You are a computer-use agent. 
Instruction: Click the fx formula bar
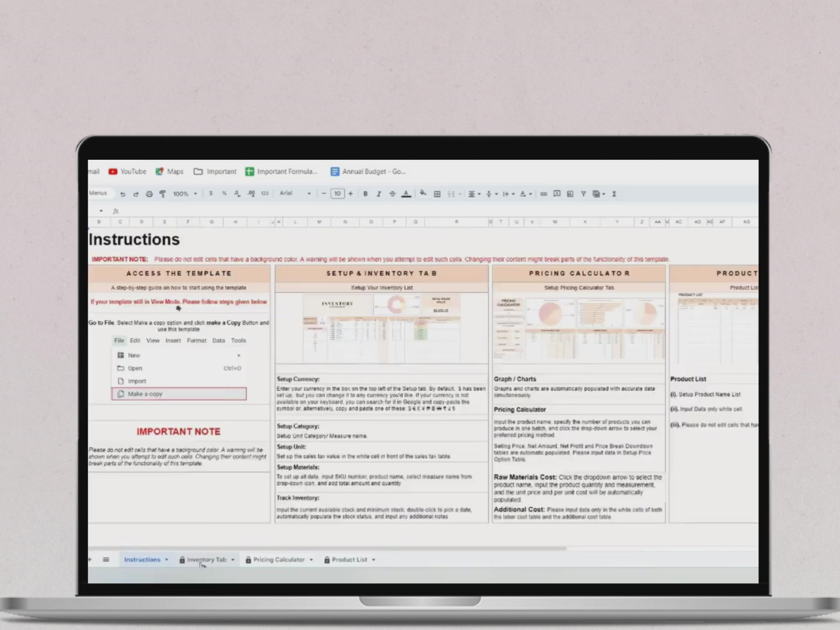[x=437, y=211]
